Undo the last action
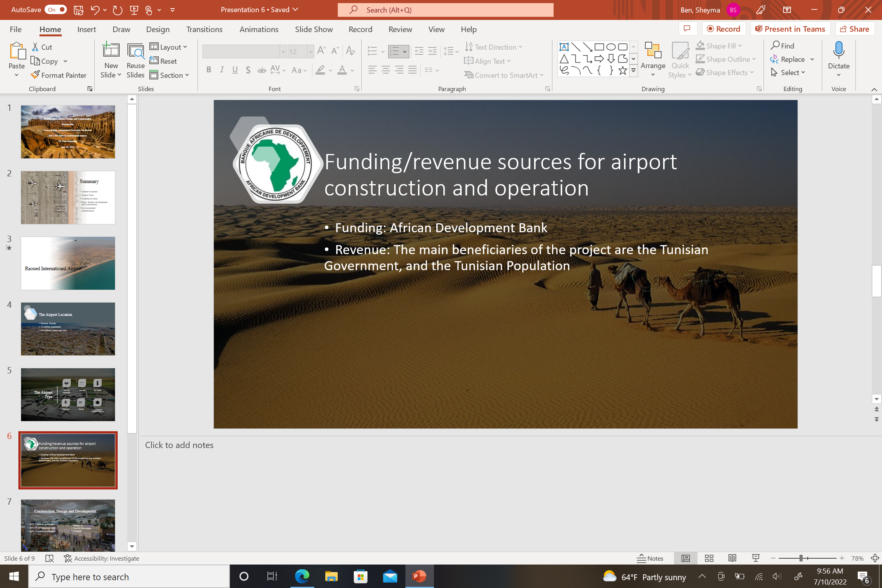The width and height of the screenshot is (882, 588). 95,10
